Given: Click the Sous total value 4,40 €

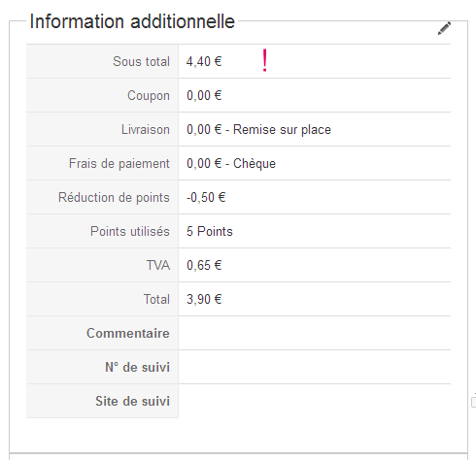Looking at the screenshot, I should click(204, 61).
